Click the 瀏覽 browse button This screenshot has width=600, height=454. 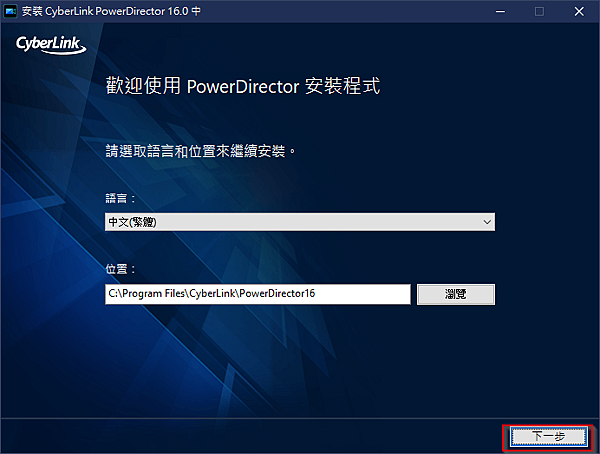[455, 294]
